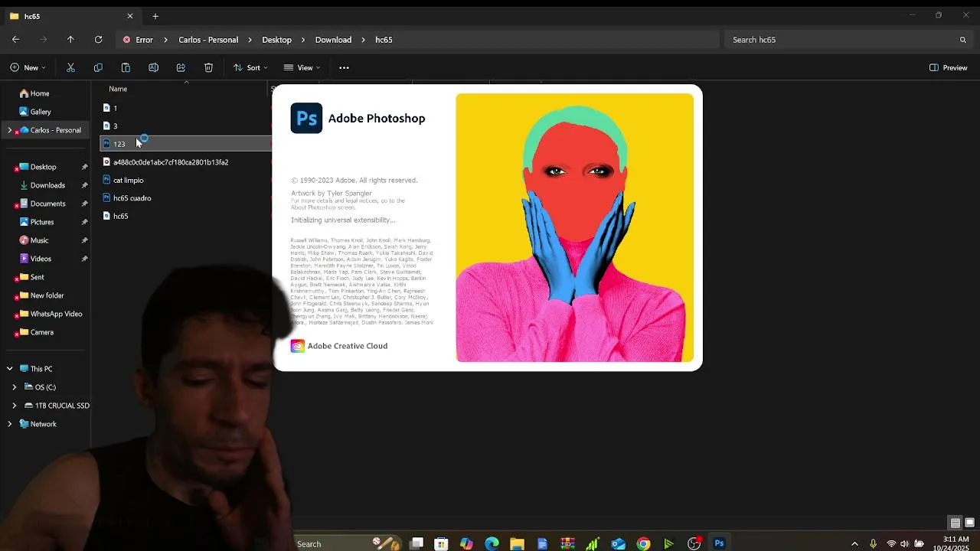980x551 pixels.
Task: Expand the OS (C:) drive node
Action: click(x=14, y=387)
